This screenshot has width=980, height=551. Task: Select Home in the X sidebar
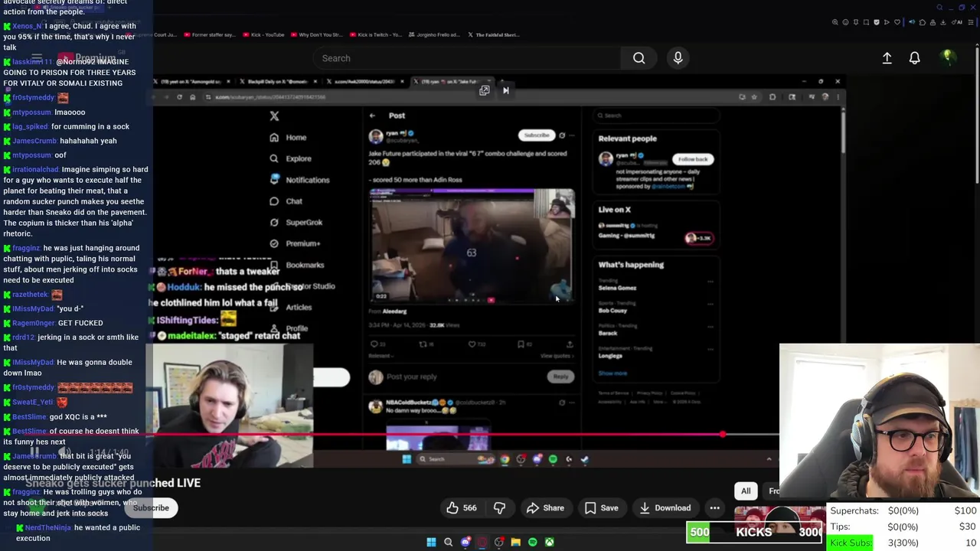coord(288,138)
